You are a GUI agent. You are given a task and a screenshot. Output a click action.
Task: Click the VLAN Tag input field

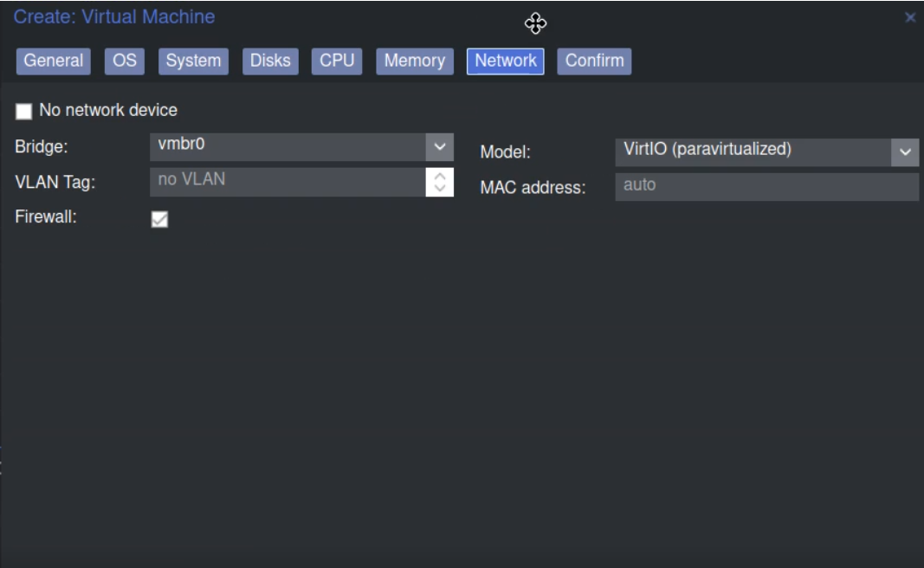pyautogui.click(x=288, y=181)
